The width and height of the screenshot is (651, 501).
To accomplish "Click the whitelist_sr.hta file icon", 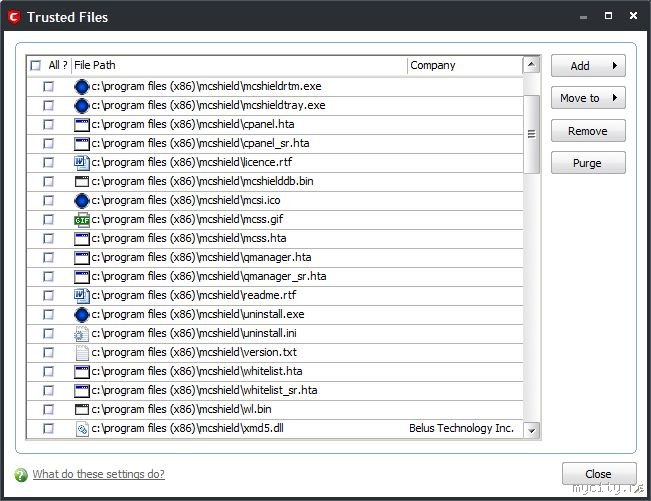I will point(82,391).
